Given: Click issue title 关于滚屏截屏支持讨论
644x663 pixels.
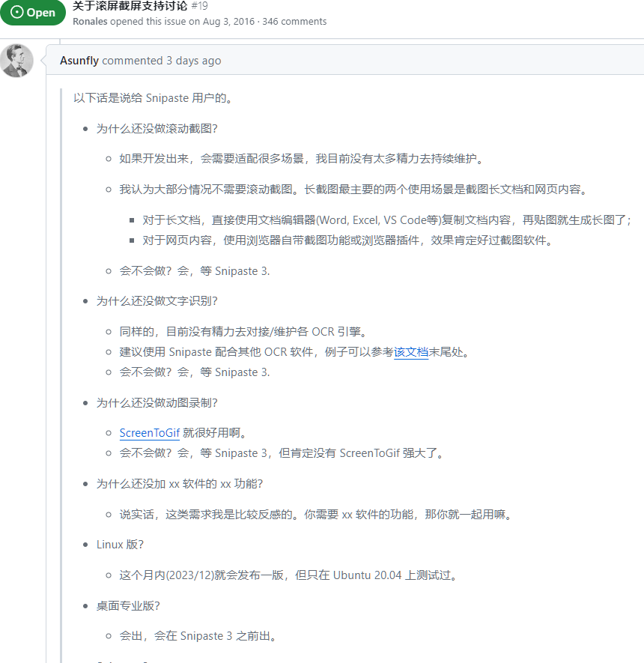Looking at the screenshot, I should (x=130, y=6).
